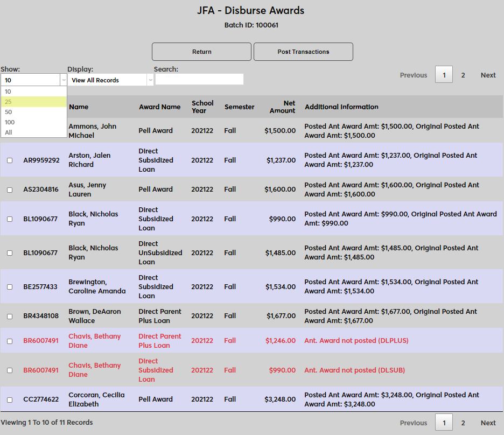Go to page 2 in bottom pagination
Viewport: 504px width, 435px height.
coord(463,423)
